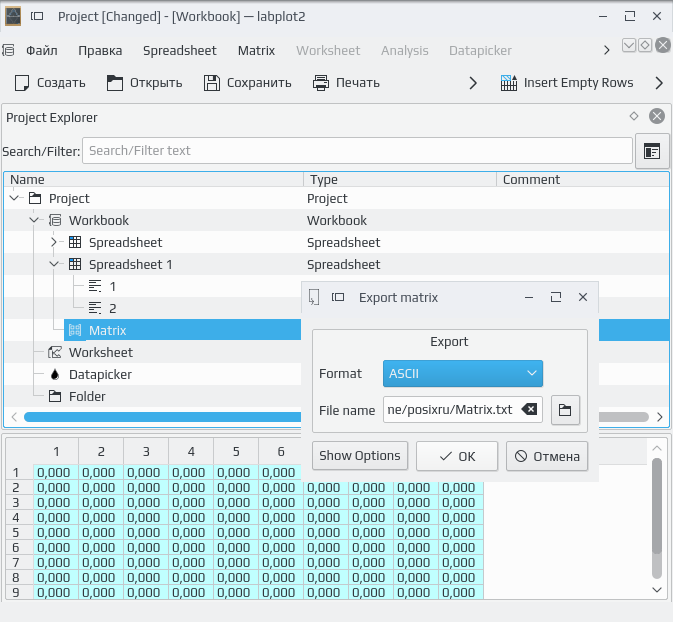Confirm the export with OK

457,456
